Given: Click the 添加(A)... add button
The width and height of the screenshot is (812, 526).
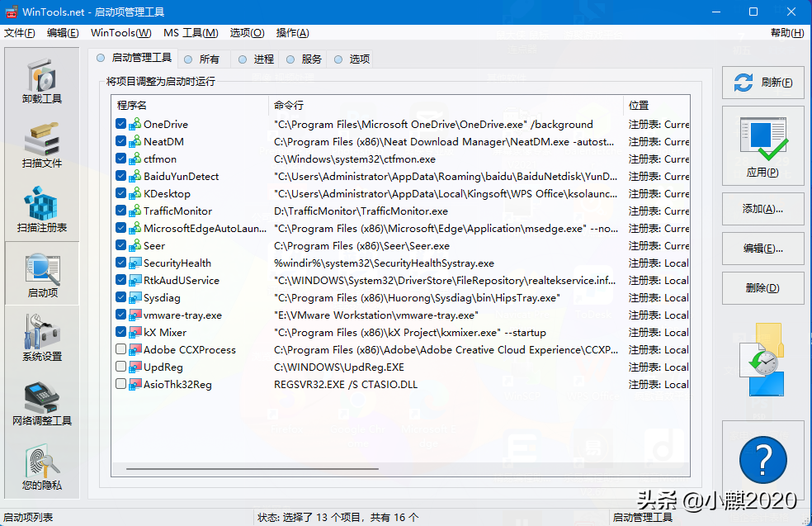Looking at the screenshot, I should [762, 209].
